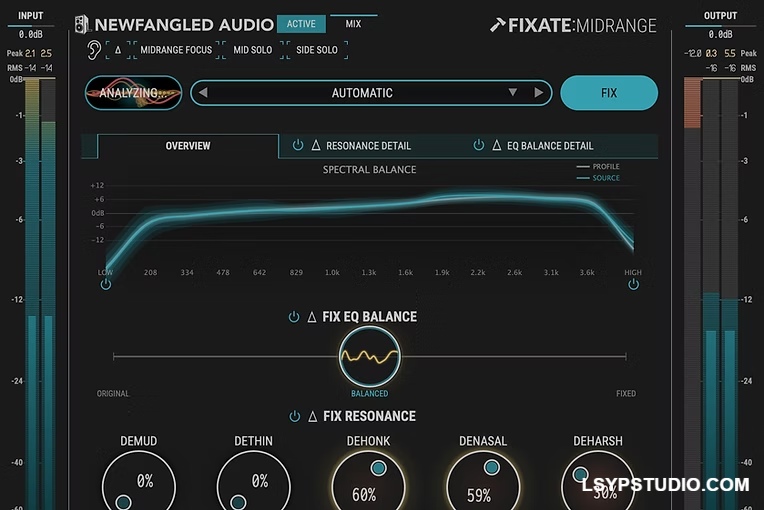Screen dimensions: 764x510
Task: Click the AUTOMATIC preset name
Action: (362, 93)
